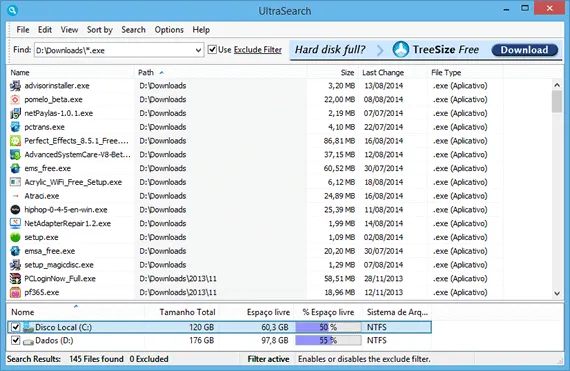Click the TreeSize Free Download button
Screen dimensions: 570x371
point(525,50)
